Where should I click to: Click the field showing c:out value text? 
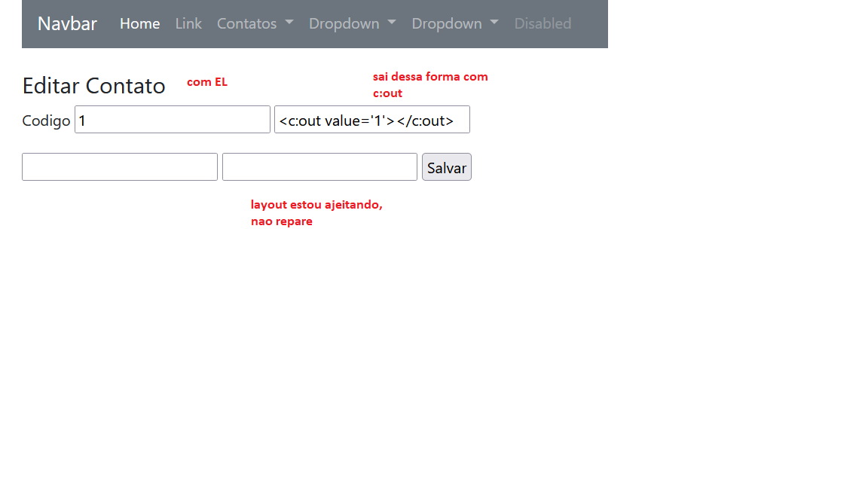click(x=372, y=120)
